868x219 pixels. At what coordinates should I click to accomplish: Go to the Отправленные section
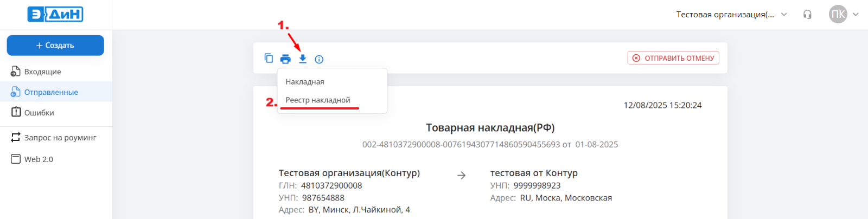(x=50, y=92)
